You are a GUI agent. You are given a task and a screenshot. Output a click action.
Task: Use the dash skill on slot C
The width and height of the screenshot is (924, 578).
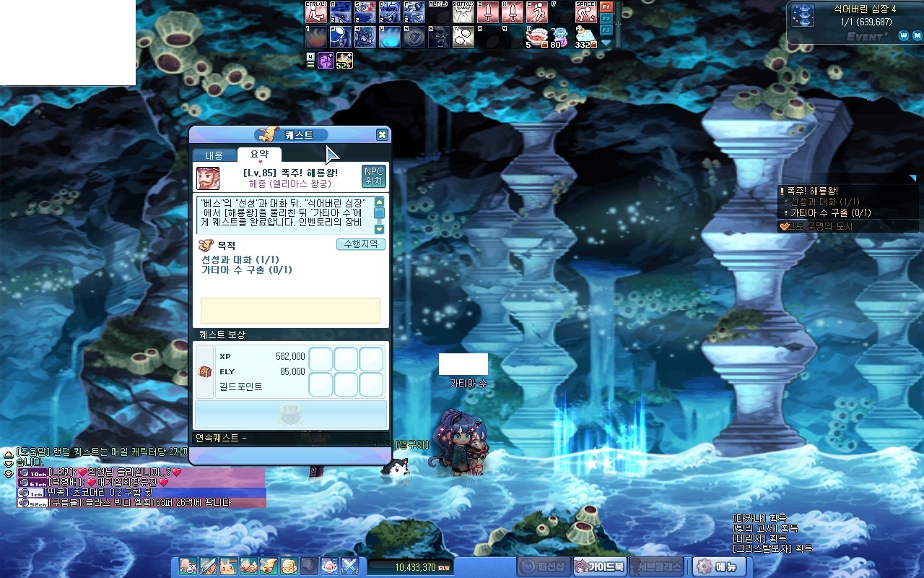pyautogui.click(x=537, y=12)
